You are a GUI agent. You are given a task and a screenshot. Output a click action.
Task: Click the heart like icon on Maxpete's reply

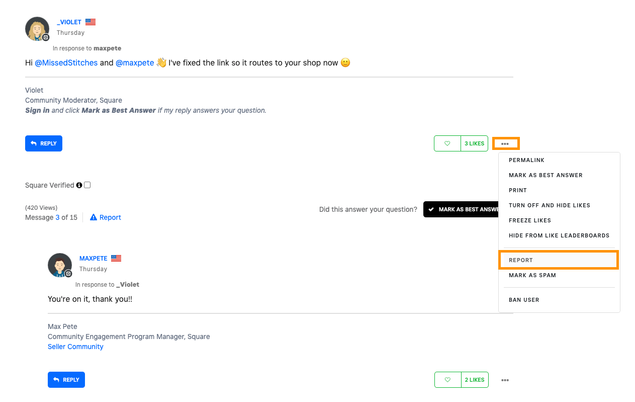(447, 380)
